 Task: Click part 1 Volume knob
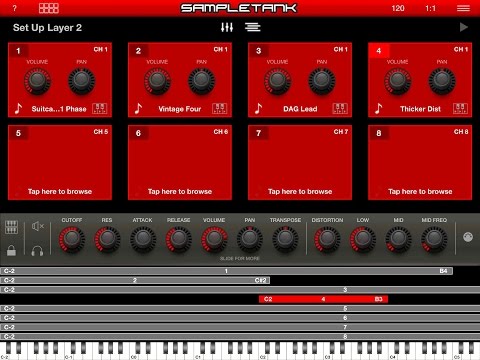click(x=37, y=81)
